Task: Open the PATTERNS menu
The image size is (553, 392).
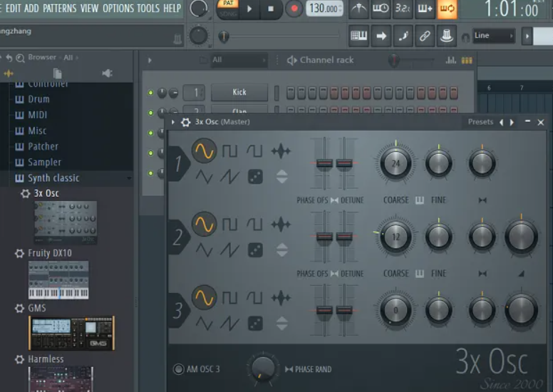Action: 60,8
